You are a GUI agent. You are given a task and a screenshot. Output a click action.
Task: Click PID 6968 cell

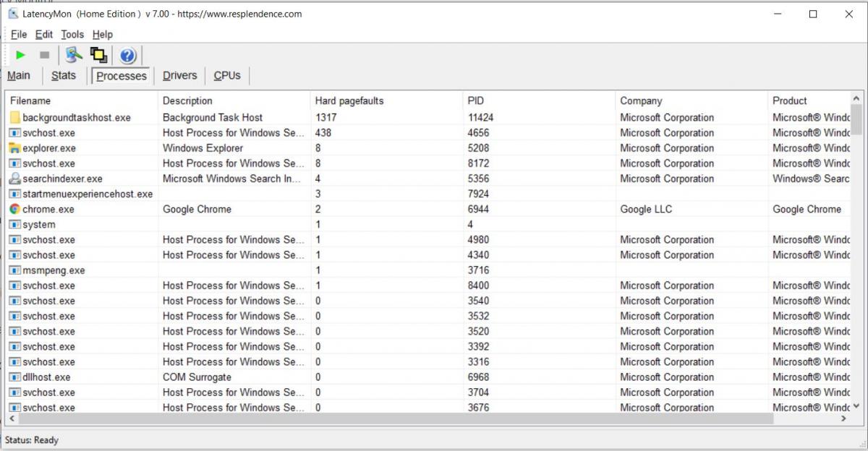pos(478,377)
